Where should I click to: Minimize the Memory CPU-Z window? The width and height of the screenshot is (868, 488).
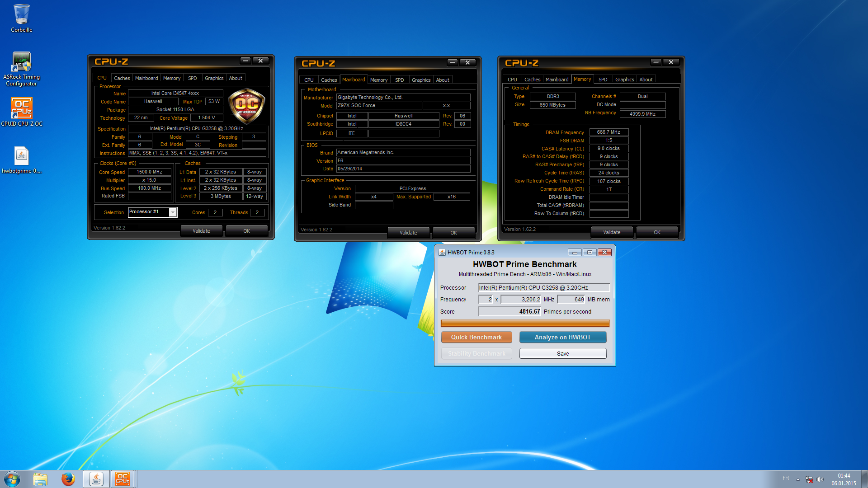(656, 62)
